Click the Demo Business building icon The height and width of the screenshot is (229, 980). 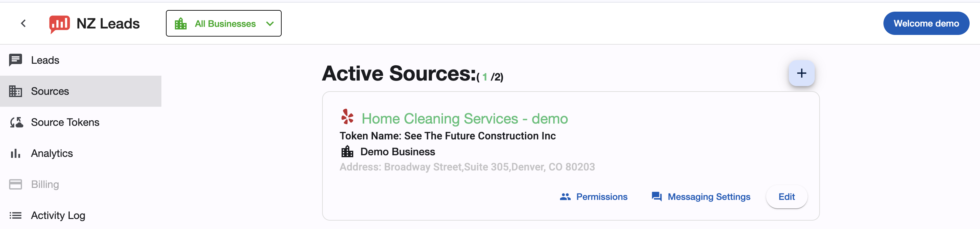346,151
